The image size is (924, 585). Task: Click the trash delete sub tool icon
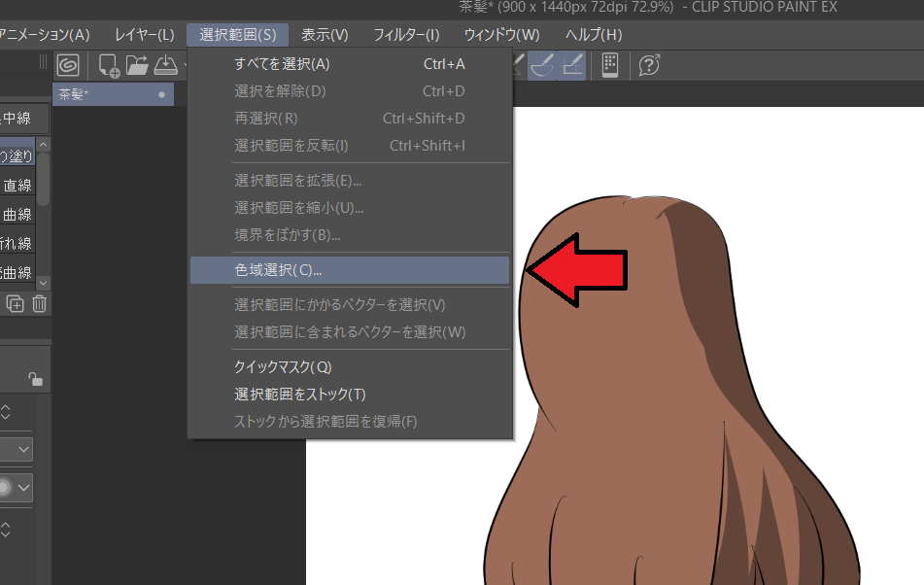[x=40, y=304]
